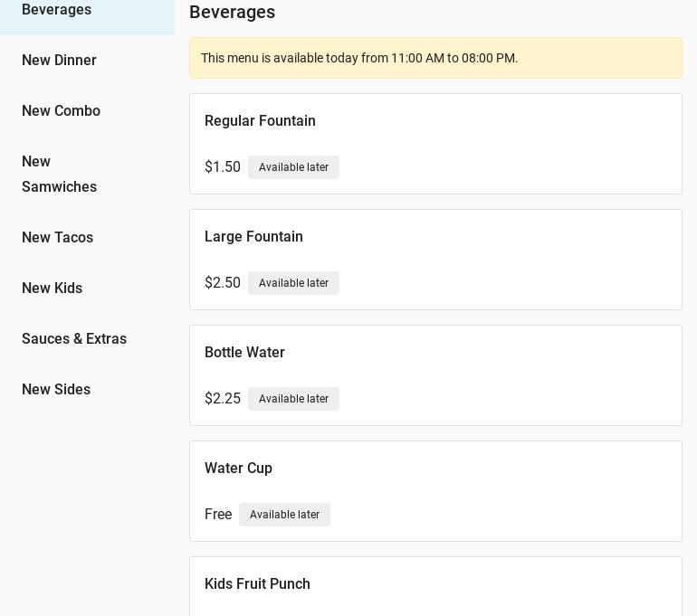697x616 pixels.
Task: Click Available later badge for Large Fountain
Action: 293,283
